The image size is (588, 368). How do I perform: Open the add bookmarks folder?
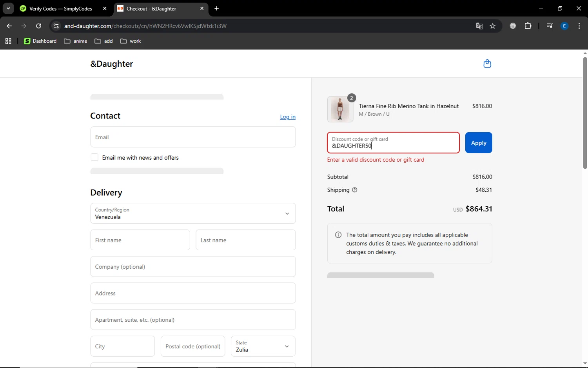click(104, 41)
